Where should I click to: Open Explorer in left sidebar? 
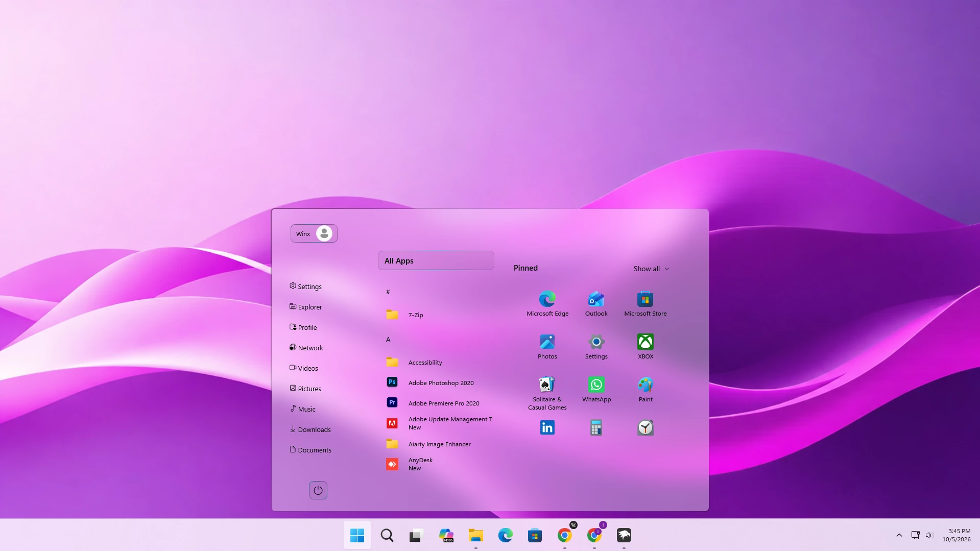point(305,307)
